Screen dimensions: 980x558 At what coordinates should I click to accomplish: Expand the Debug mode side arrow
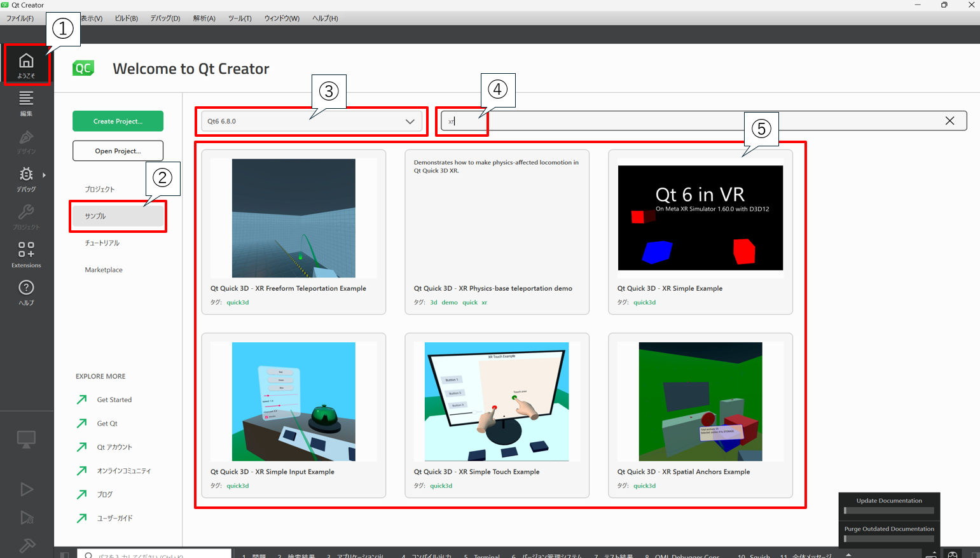coord(44,175)
